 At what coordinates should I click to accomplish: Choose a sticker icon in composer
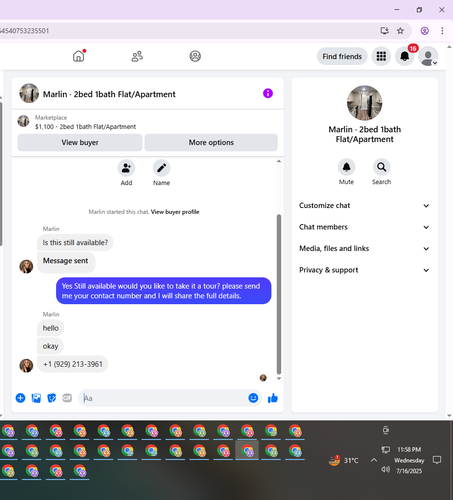tap(52, 398)
